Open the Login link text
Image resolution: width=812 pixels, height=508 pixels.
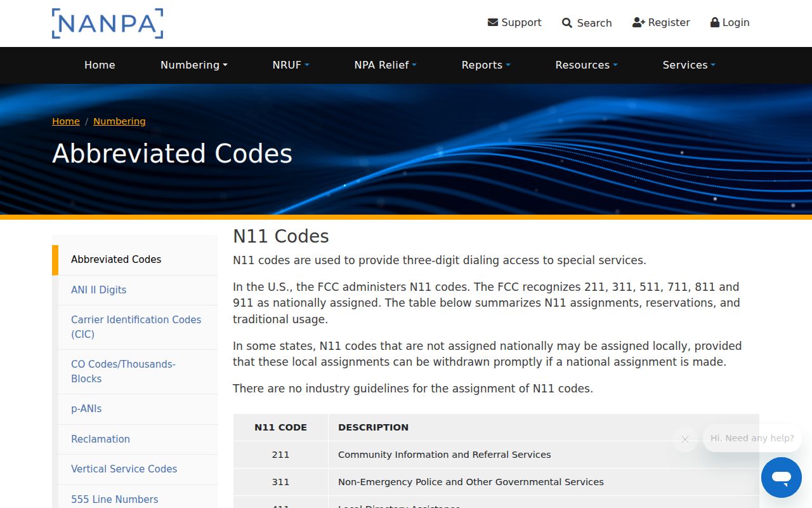click(x=736, y=22)
